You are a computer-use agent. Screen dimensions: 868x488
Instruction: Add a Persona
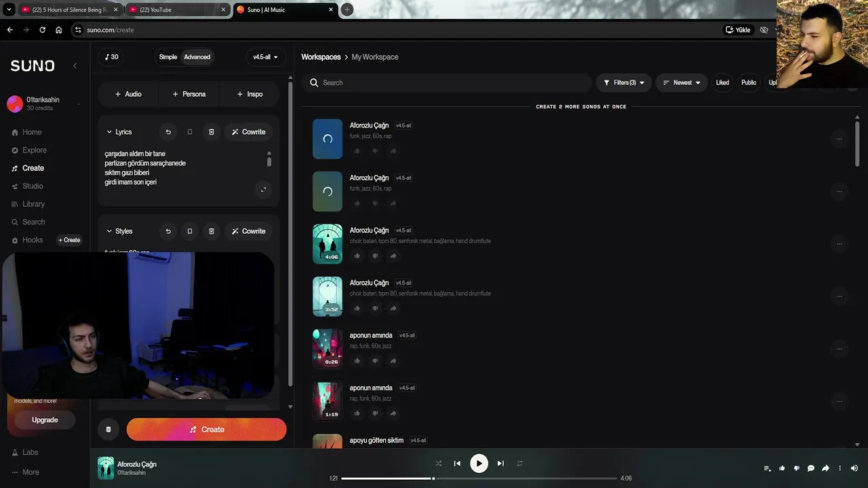189,94
